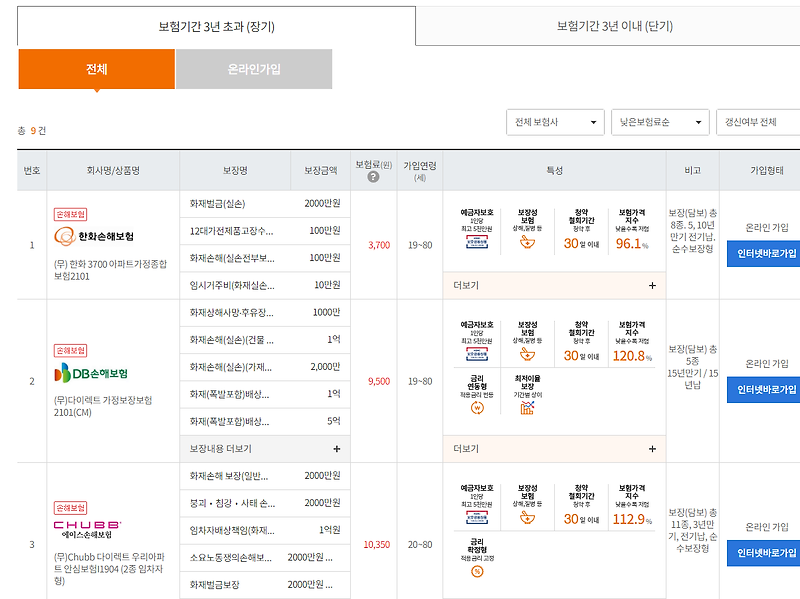Open the premium help question mark icon
The image size is (800, 599).
[x=373, y=177]
